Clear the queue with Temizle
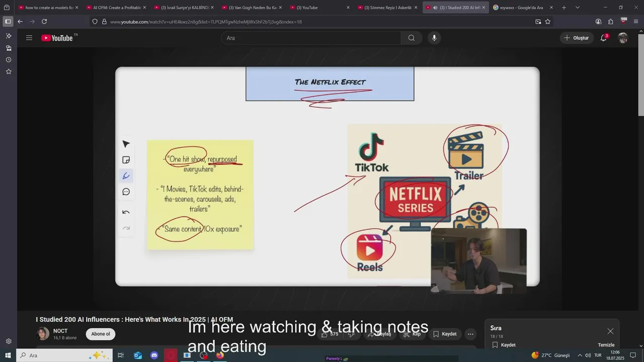 click(x=606, y=345)
